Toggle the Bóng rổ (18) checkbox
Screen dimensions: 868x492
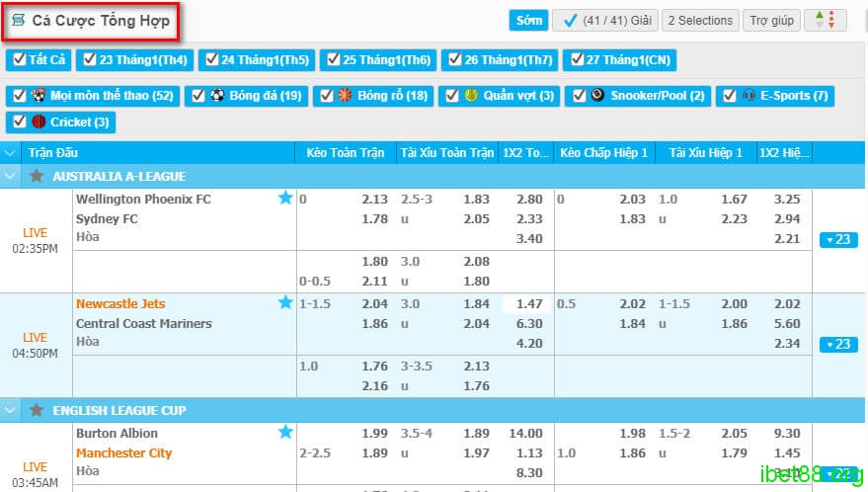[327, 96]
